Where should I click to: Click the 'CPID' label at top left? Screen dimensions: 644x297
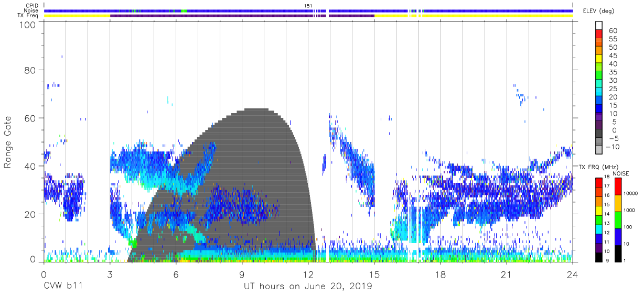tap(31, 6)
